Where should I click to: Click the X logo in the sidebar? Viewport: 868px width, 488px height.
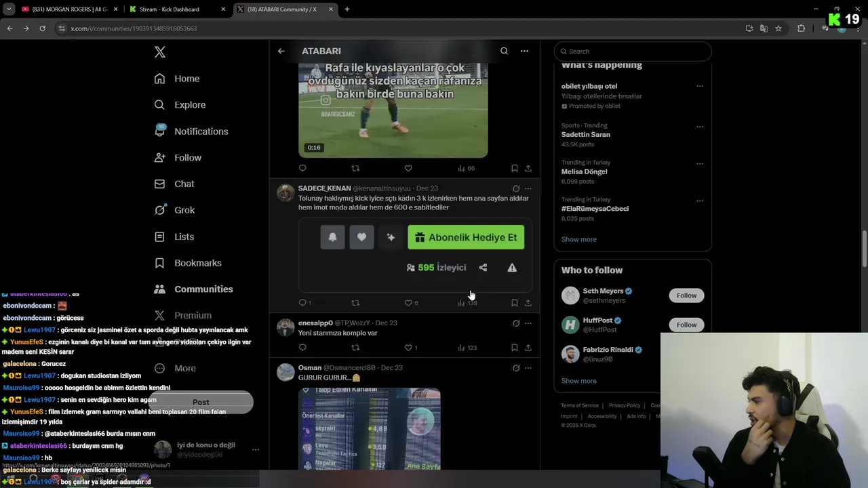[160, 52]
